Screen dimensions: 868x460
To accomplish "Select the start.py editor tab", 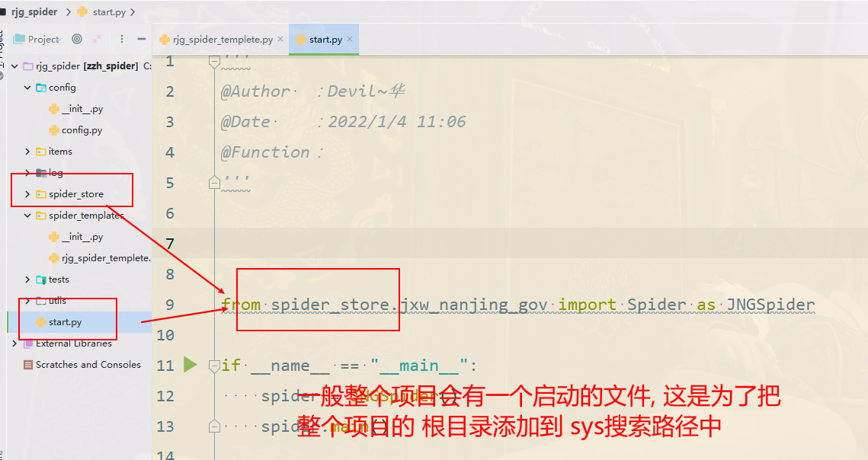I will [x=325, y=39].
